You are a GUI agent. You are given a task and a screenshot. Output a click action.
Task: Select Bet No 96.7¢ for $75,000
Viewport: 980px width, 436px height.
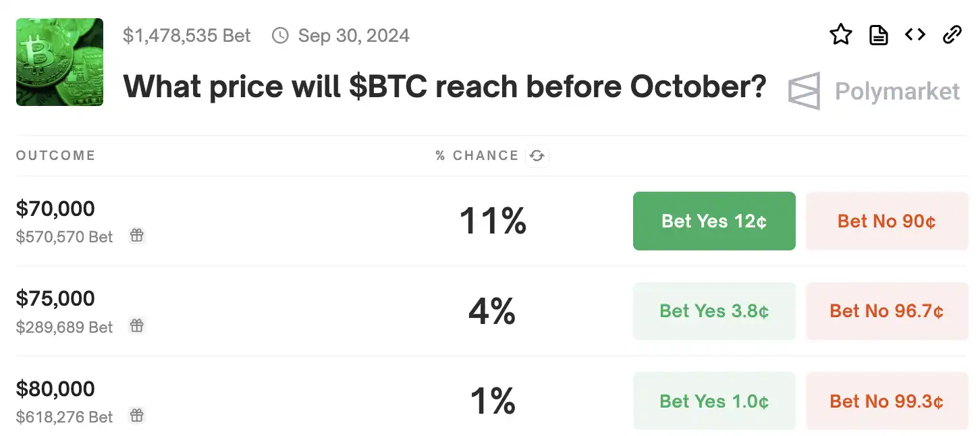point(887,311)
